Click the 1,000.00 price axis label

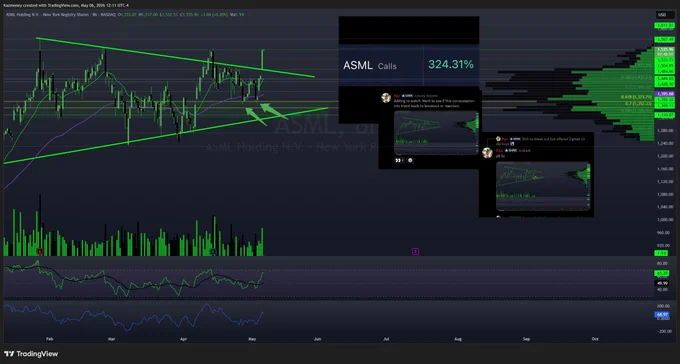[665, 220]
